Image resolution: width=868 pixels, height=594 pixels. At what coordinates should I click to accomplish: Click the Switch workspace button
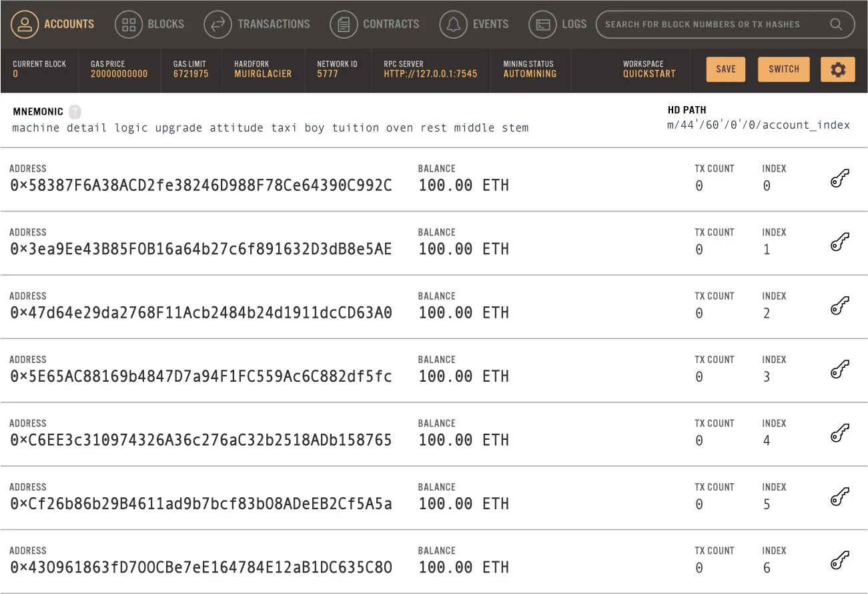(783, 69)
